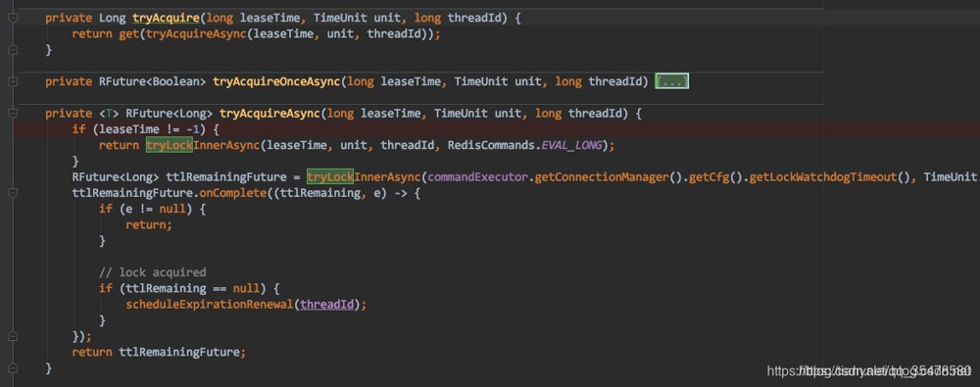The height and width of the screenshot is (387, 980).
Task: Click the RFuture<Boolean> return type
Action: [x=153, y=82]
